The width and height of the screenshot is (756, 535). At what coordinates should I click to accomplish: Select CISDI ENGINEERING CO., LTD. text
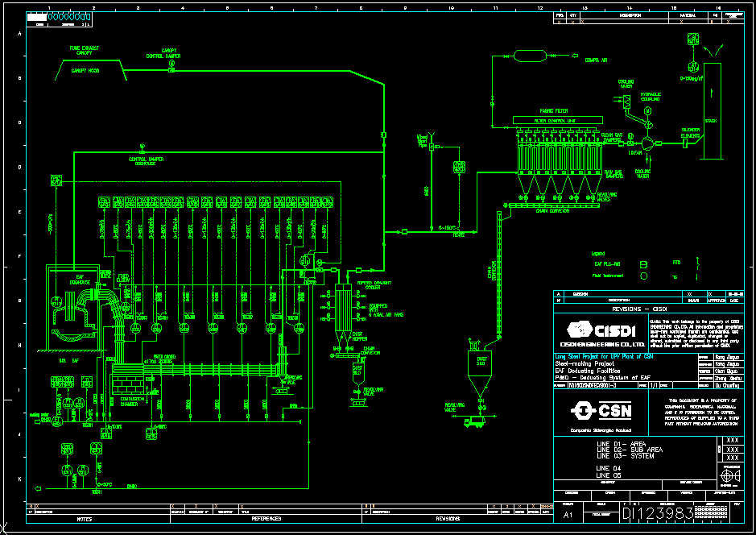coord(602,344)
